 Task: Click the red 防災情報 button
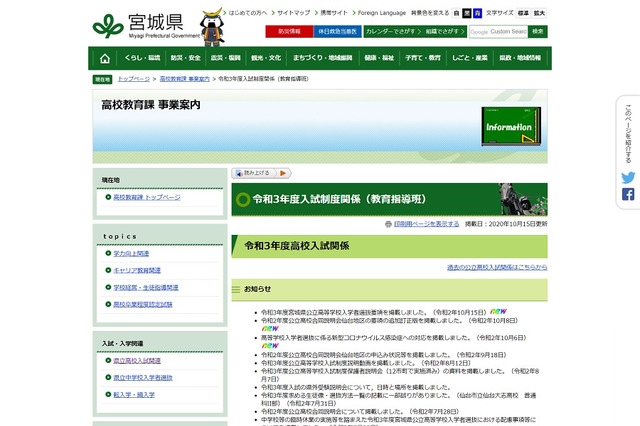[x=289, y=31]
